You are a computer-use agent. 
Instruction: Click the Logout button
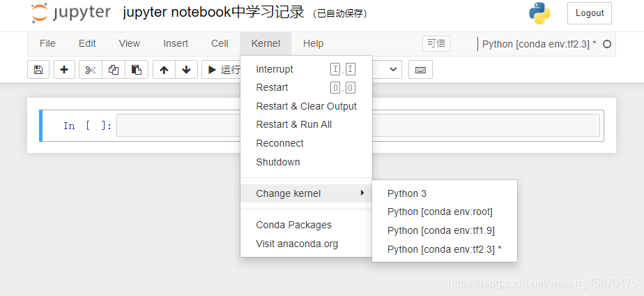pos(590,13)
